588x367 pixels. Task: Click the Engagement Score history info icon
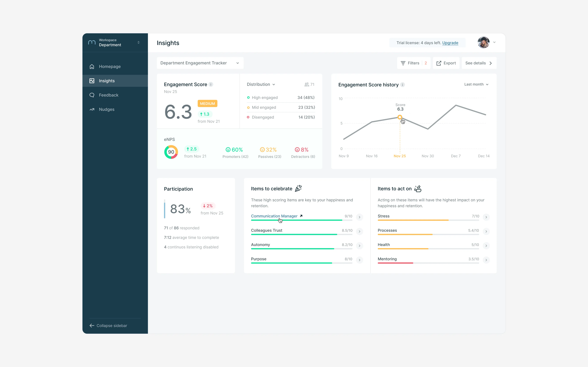pyautogui.click(x=403, y=85)
